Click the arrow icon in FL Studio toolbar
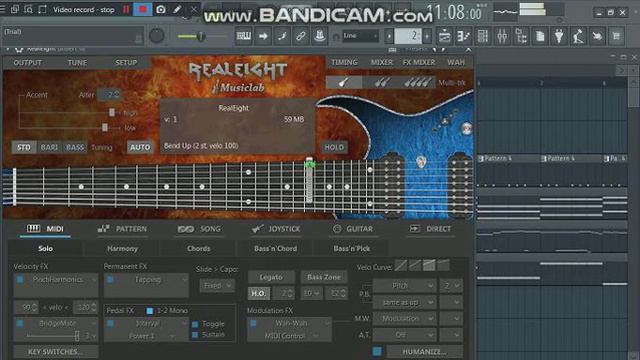640x360 pixels. tap(263, 36)
